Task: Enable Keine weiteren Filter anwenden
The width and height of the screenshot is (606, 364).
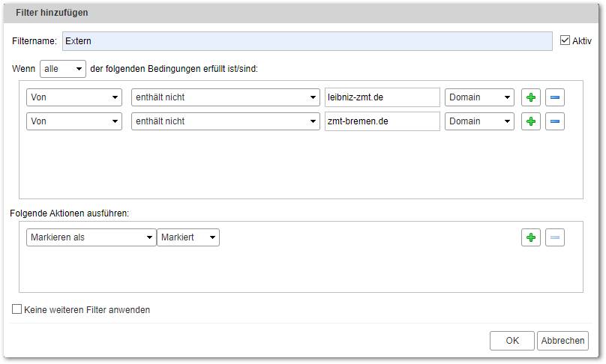Action: click(16, 309)
